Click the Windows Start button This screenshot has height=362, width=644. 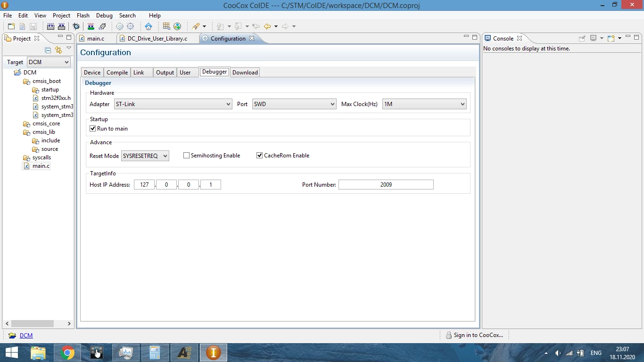11,353
